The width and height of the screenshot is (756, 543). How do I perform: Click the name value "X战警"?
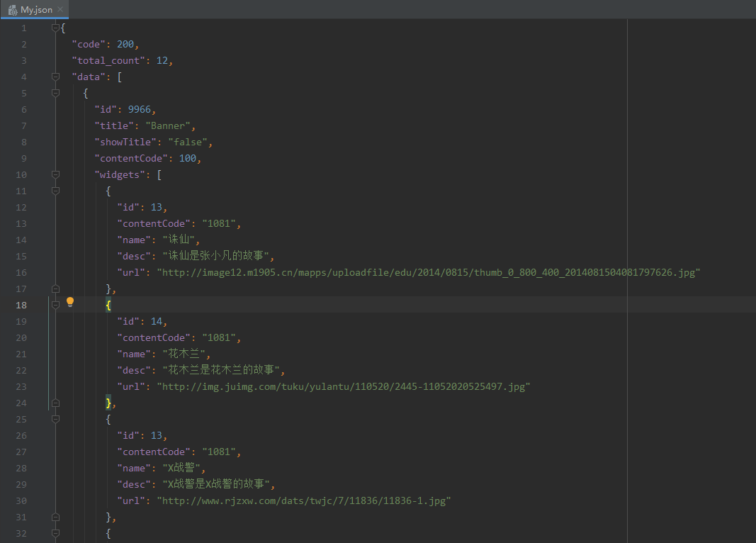click(x=182, y=469)
